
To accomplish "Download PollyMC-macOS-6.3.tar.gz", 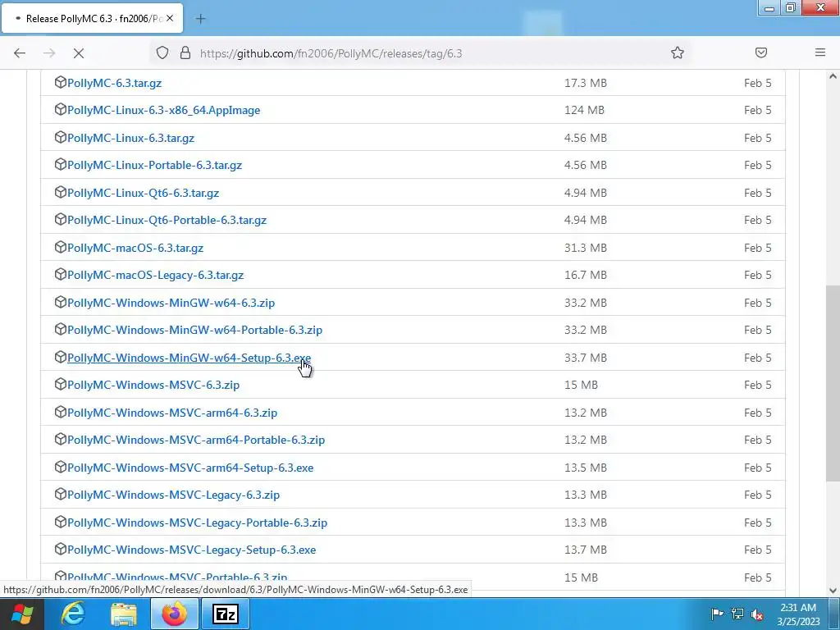I will [135, 248].
